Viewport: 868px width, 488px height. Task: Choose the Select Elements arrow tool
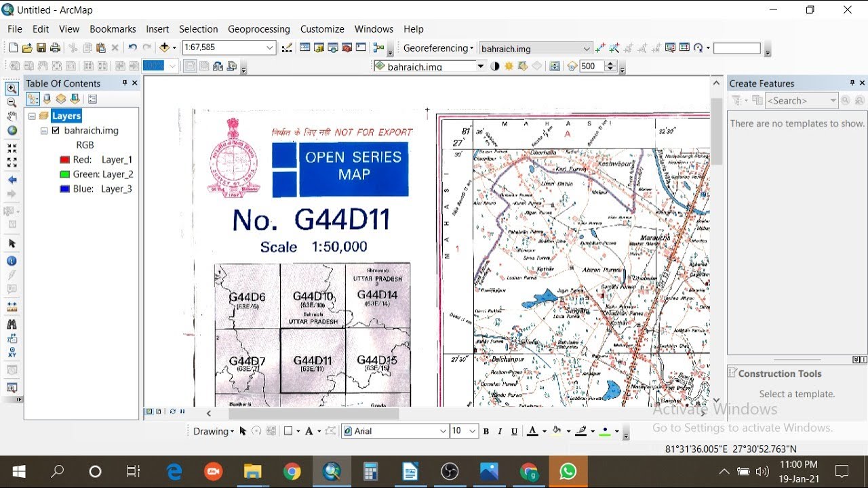(x=12, y=243)
